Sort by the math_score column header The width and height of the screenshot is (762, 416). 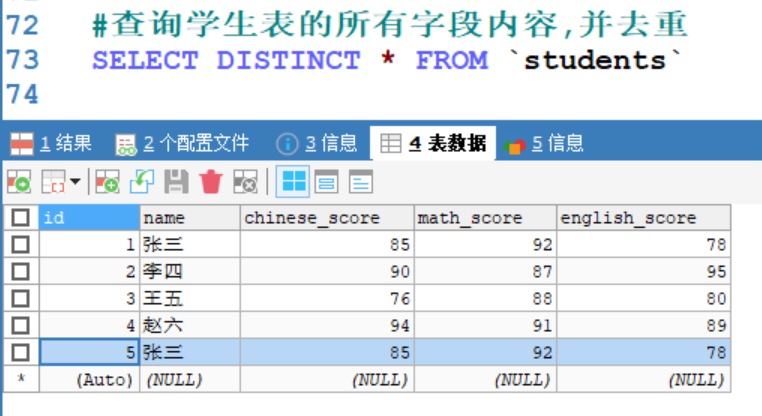point(485,218)
